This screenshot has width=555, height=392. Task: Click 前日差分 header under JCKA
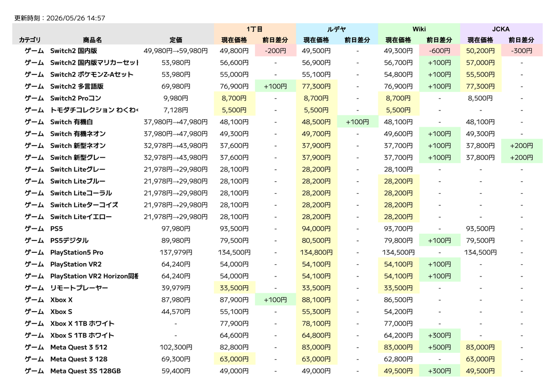[521, 40]
